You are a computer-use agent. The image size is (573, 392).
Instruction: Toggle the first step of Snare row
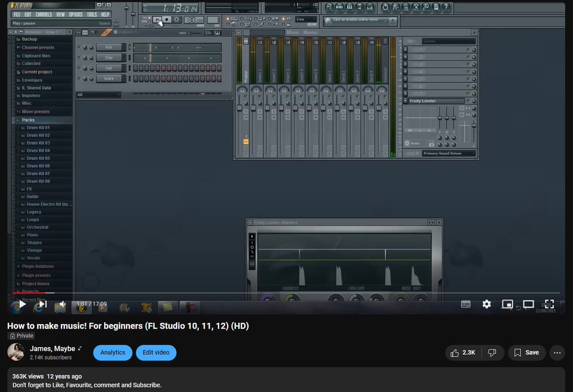click(135, 78)
